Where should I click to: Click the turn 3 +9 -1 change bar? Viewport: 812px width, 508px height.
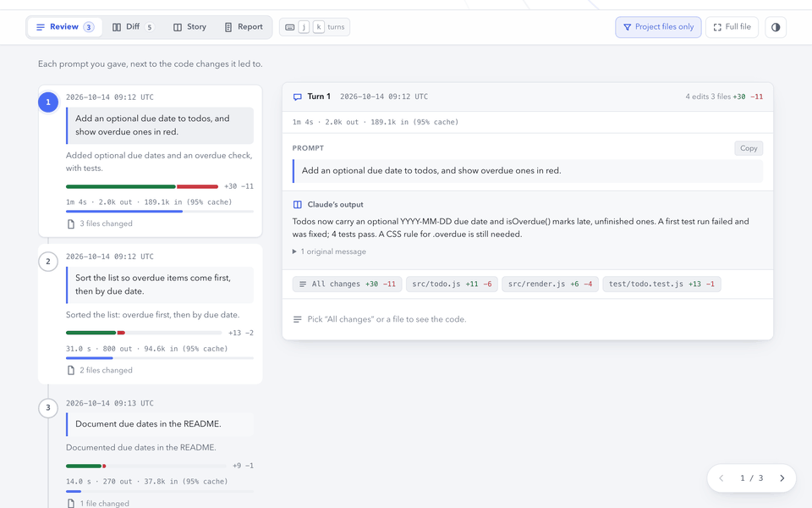tap(146, 466)
